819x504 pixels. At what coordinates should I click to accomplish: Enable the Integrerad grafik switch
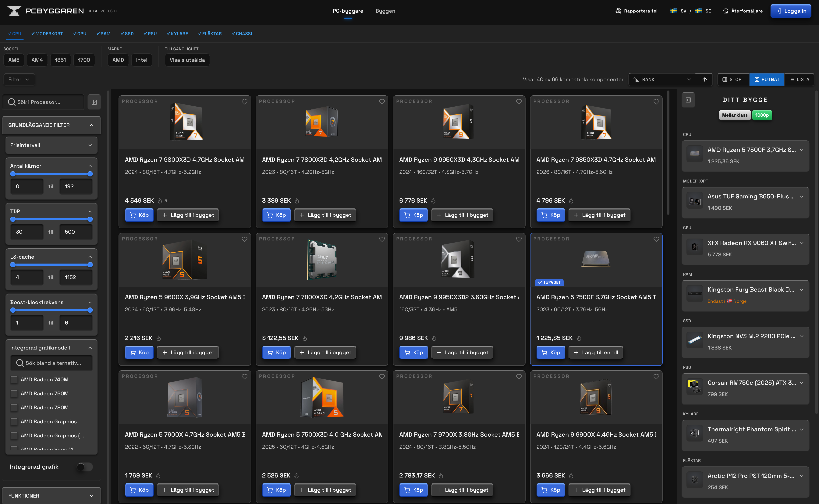pyautogui.click(x=85, y=467)
